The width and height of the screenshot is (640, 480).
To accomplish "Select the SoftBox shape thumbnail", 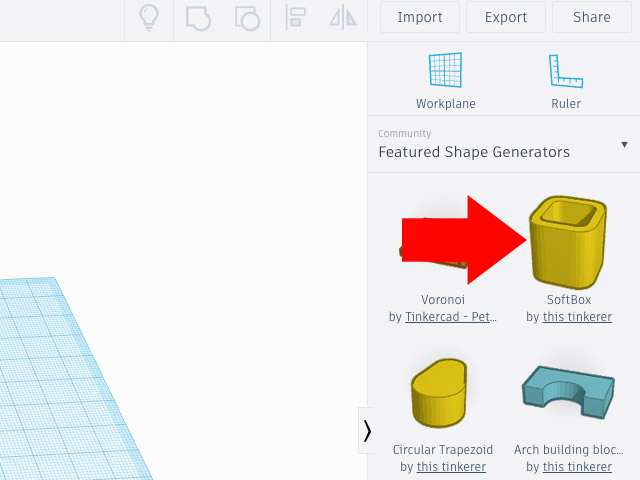I will 568,240.
